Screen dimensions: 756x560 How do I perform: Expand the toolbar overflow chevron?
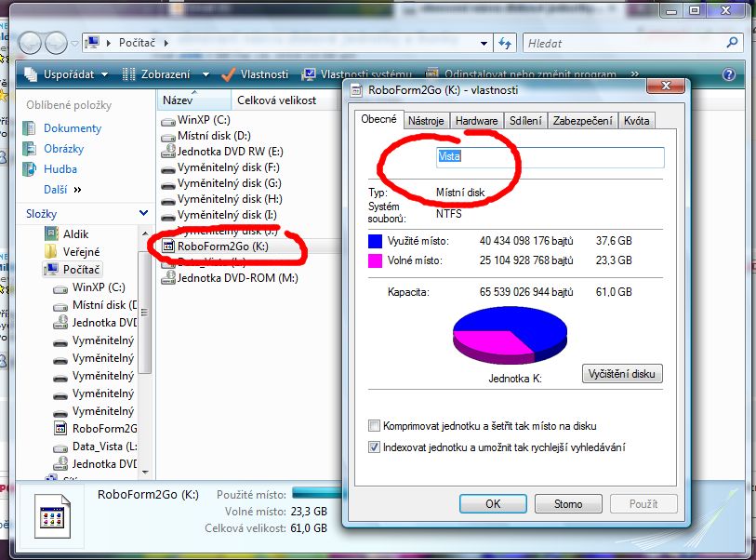coord(635,74)
